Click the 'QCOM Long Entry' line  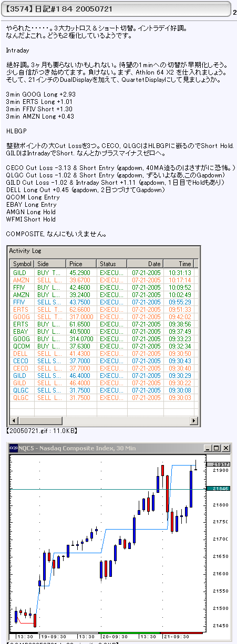[x=33, y=197]
